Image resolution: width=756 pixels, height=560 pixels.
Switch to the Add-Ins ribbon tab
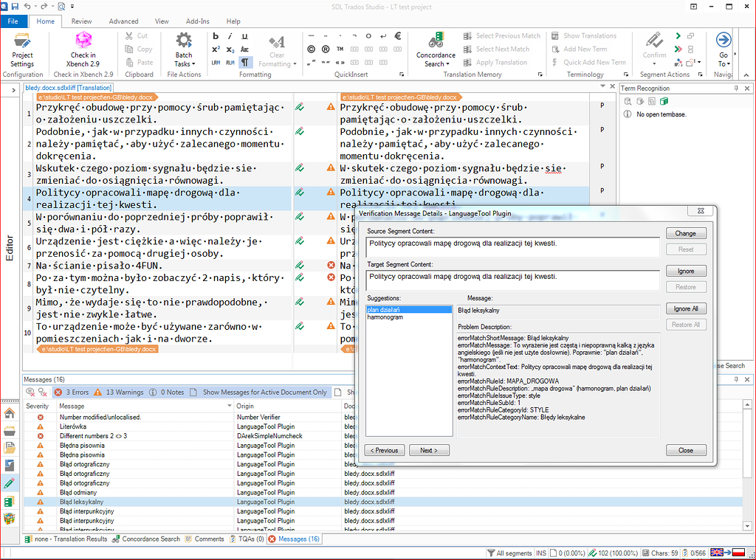coord(197,21)
